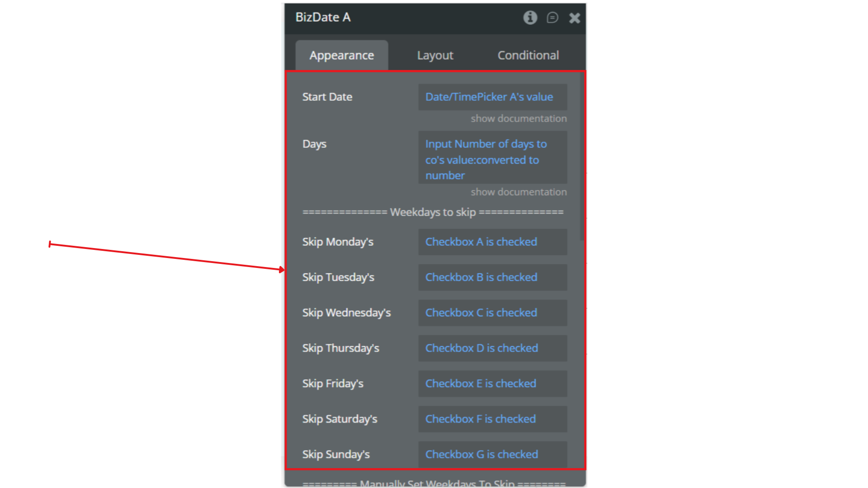
Task: Open the Conditional tab
Action: (528, 55)
